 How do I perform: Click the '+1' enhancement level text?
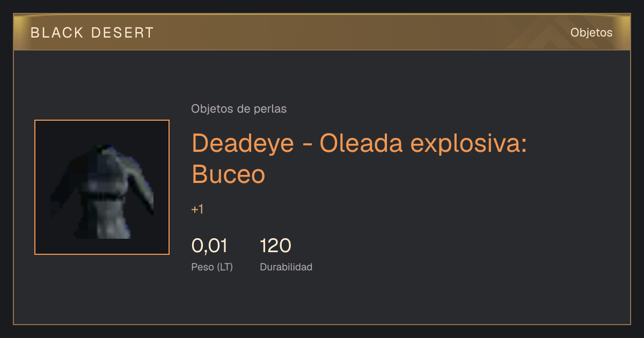point(197,210)
